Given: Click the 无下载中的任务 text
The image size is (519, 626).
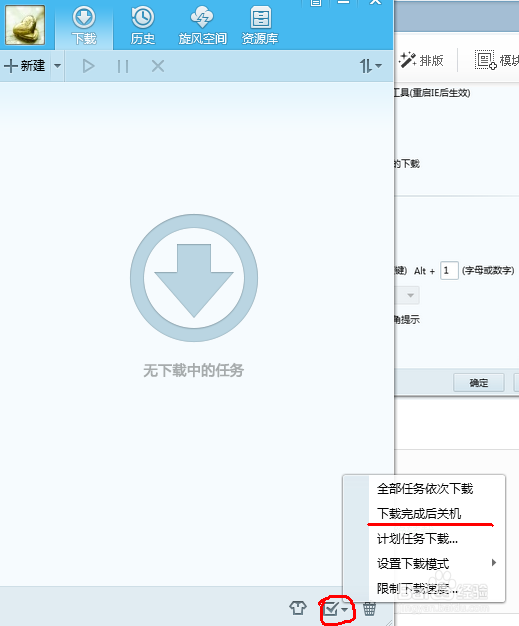Looking at the screenshot, I should (x=194, y=370).
